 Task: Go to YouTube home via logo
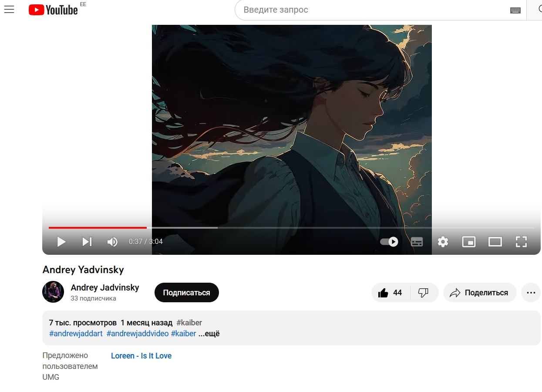(x=53, y=10)
